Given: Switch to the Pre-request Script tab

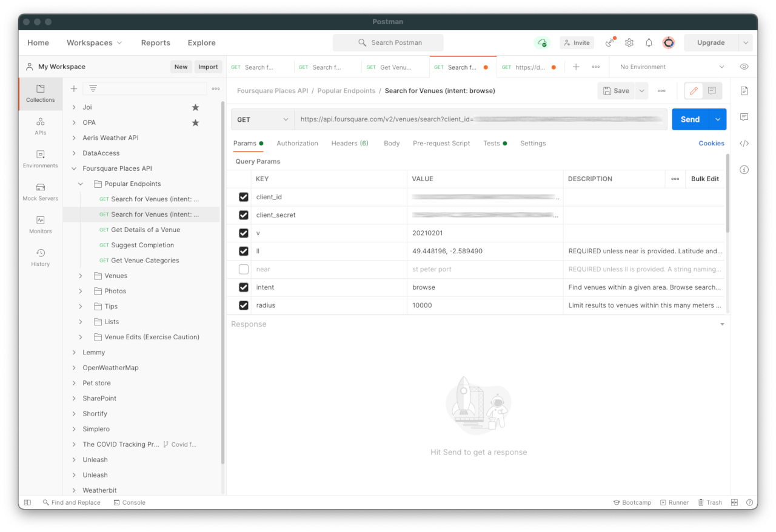Looking at the screenshot, I should pos(441,144).
